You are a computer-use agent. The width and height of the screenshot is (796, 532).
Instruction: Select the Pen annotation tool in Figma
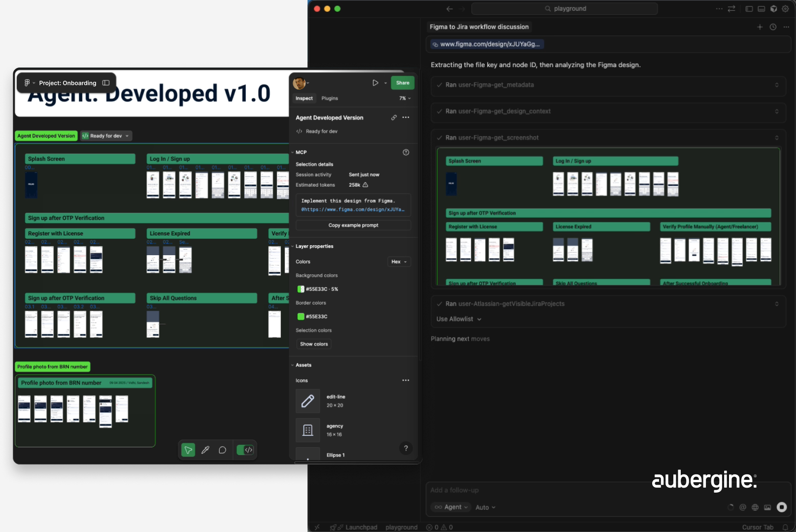coord(205,450)
